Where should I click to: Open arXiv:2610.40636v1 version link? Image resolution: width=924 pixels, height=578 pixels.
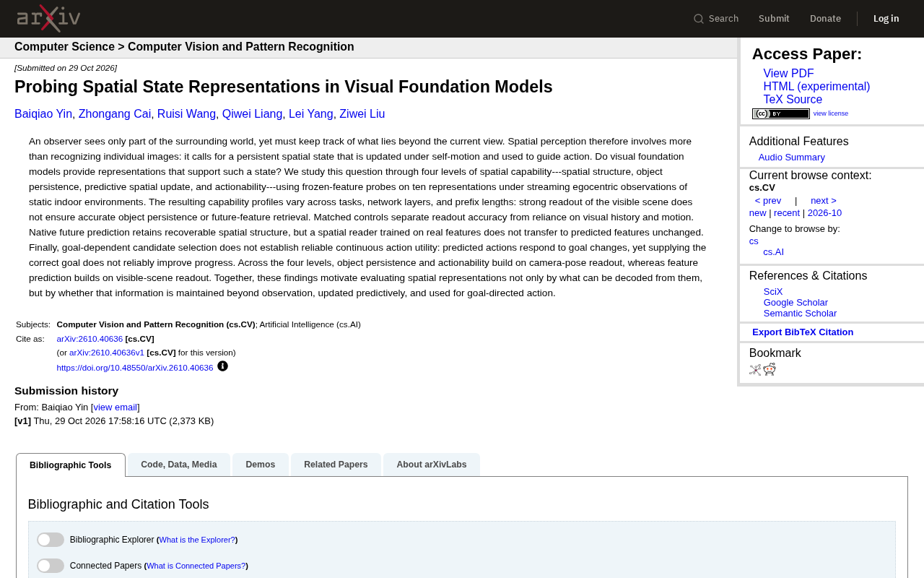tap(107, 353)
